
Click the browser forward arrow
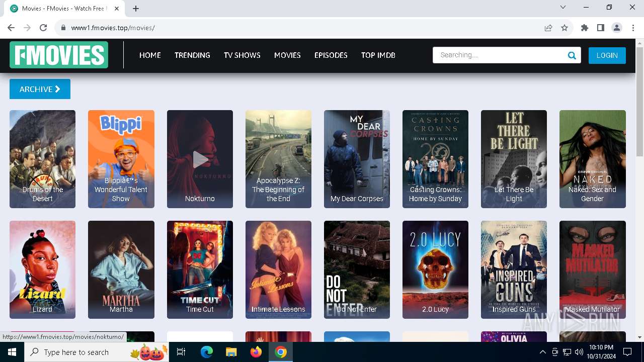click(27, 28)
